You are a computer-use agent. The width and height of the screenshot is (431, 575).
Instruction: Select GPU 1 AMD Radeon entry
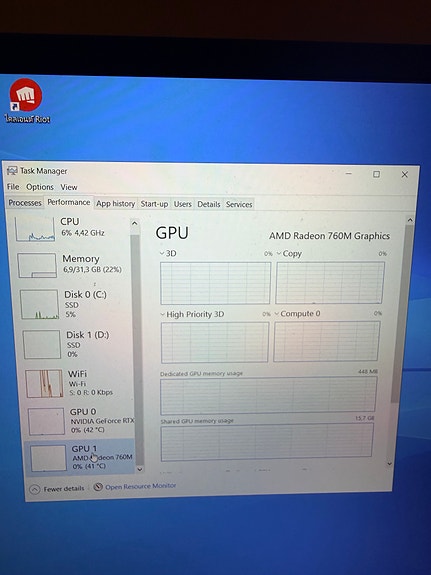[82, 457]
